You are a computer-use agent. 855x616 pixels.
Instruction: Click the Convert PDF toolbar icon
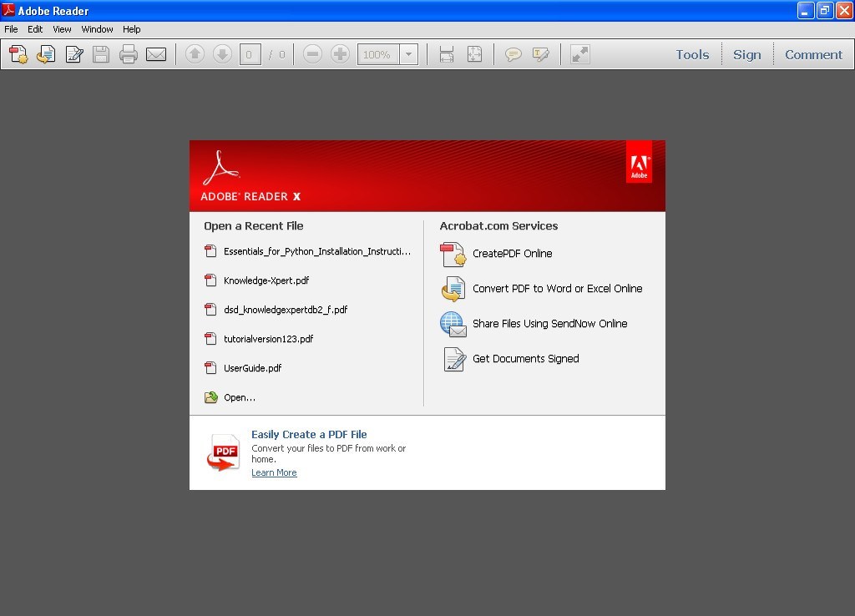(46, 55)
